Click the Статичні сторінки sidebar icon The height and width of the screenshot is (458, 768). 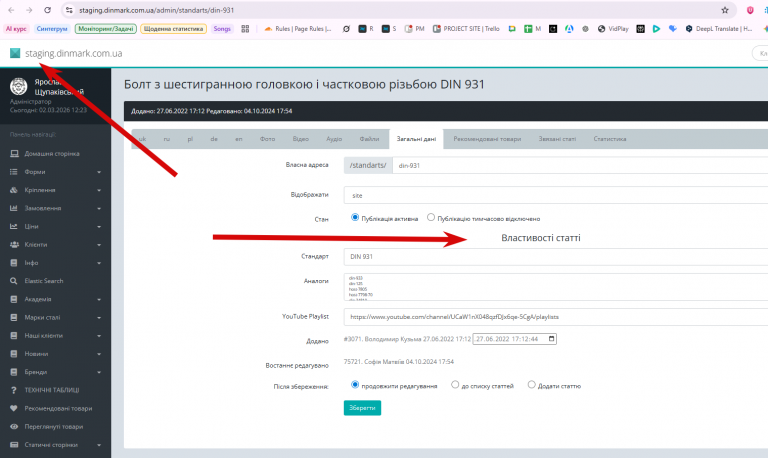click(x=14, y=445)
